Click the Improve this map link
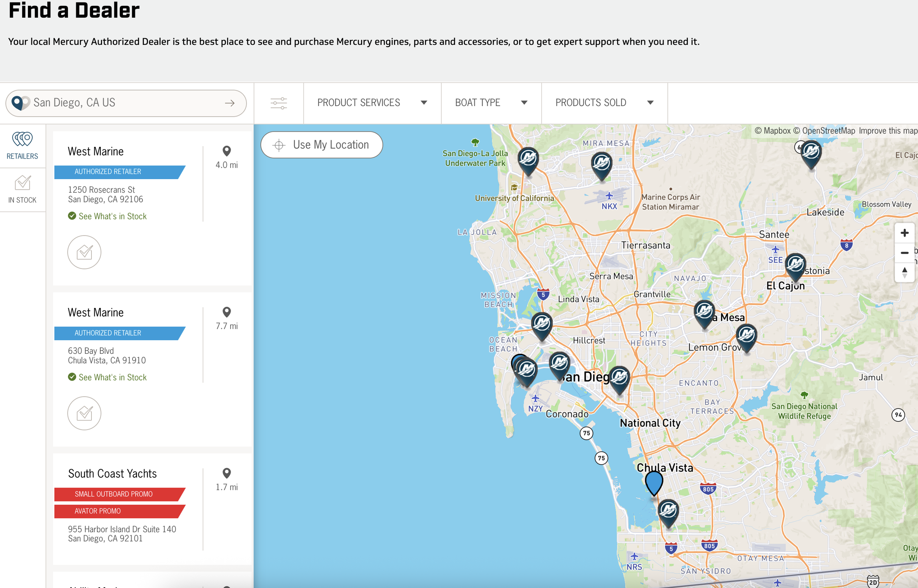 click(888, 131)
